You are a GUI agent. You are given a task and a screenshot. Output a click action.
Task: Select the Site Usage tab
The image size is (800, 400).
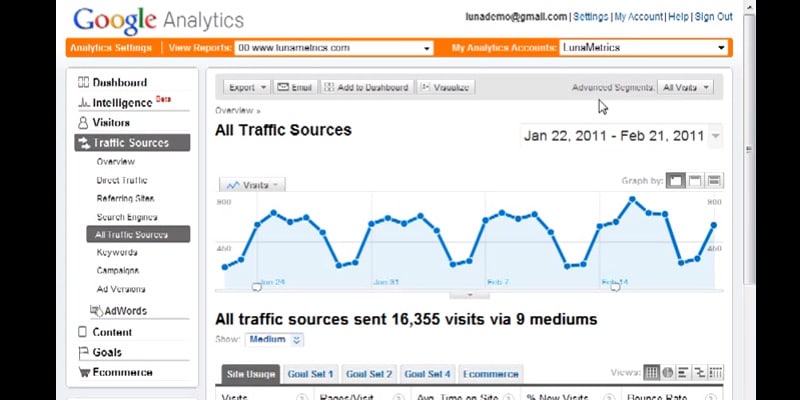click(x=251, y=374)
